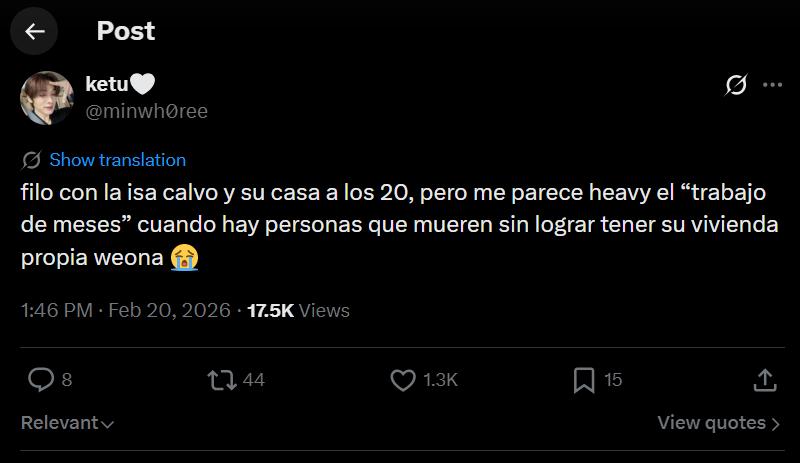Bookmark this post with the bookmark icon
800x463 pixels.
click(584, 380)
